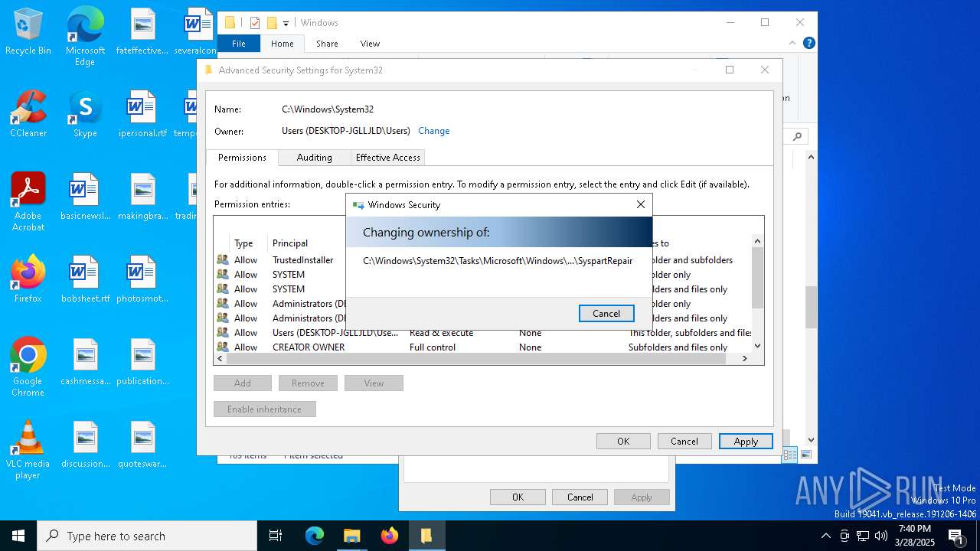Open the Skype desktop shortcut
The width and height of the screenshot is (980, 551).
click(x=85, y=114)
